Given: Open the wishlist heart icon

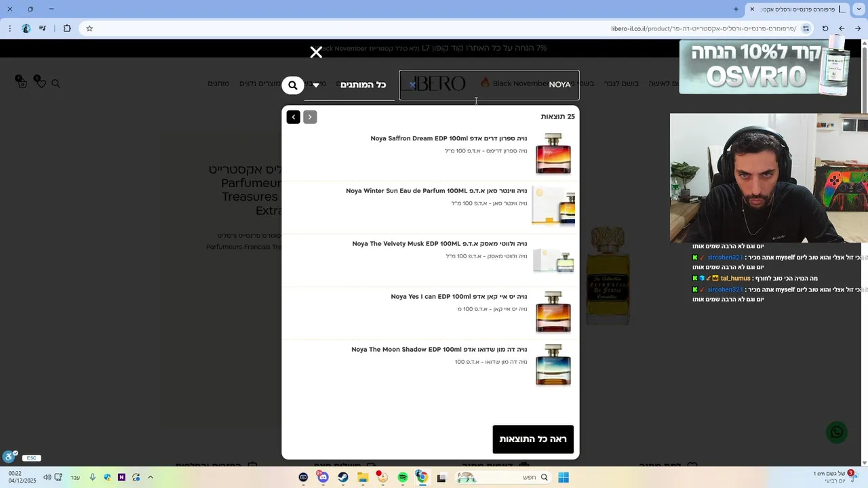Looking at the screenshot, I should point(41,83).
